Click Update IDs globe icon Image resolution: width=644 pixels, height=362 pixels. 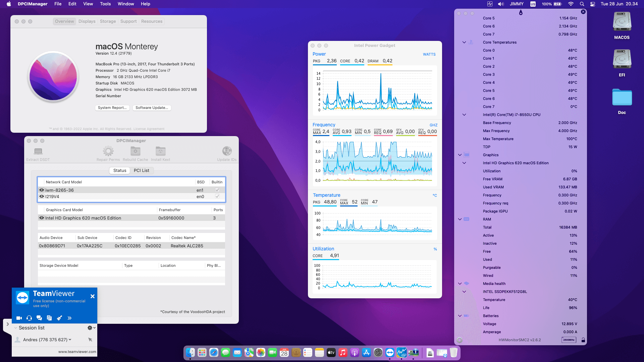coord(227,151)
